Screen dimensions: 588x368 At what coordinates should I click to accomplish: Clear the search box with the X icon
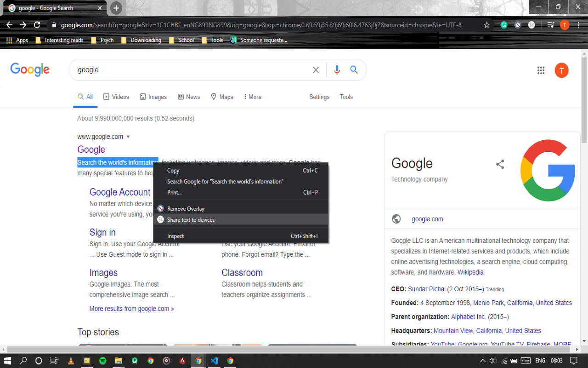316,70
